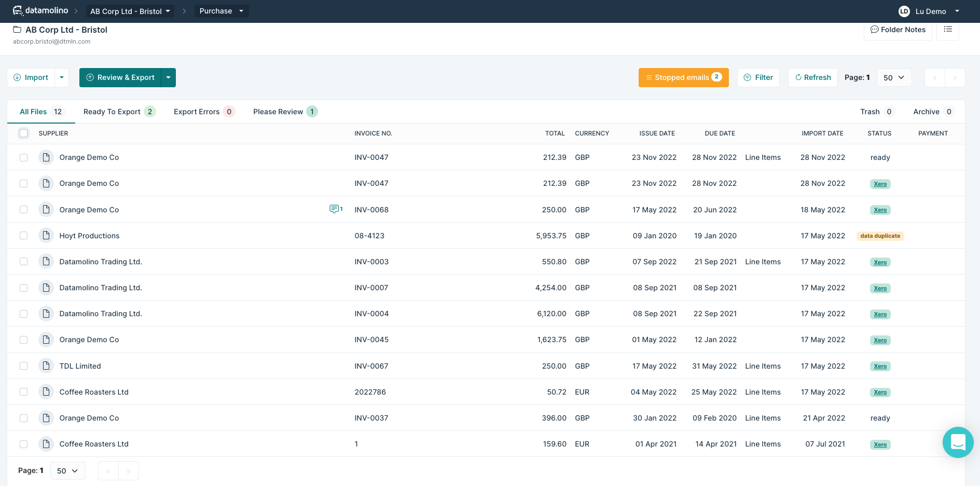Open document icon for Hoyt Productions

tap(46, 236)
